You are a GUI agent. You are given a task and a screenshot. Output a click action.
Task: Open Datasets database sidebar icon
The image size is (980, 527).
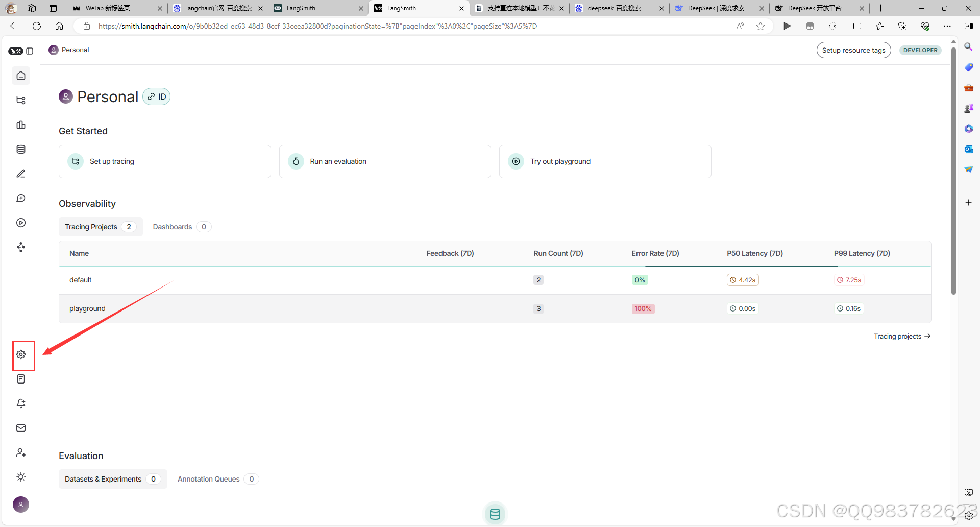pos(21,149)
